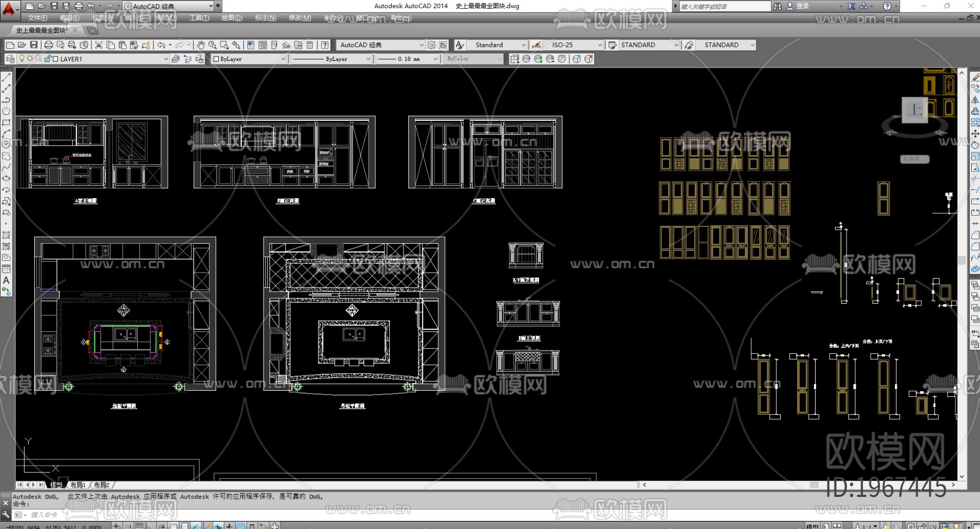This screenshot has width=980, height=529.
Task: Open the ByLayer color control dropdown
Action: tap(283, 59)
